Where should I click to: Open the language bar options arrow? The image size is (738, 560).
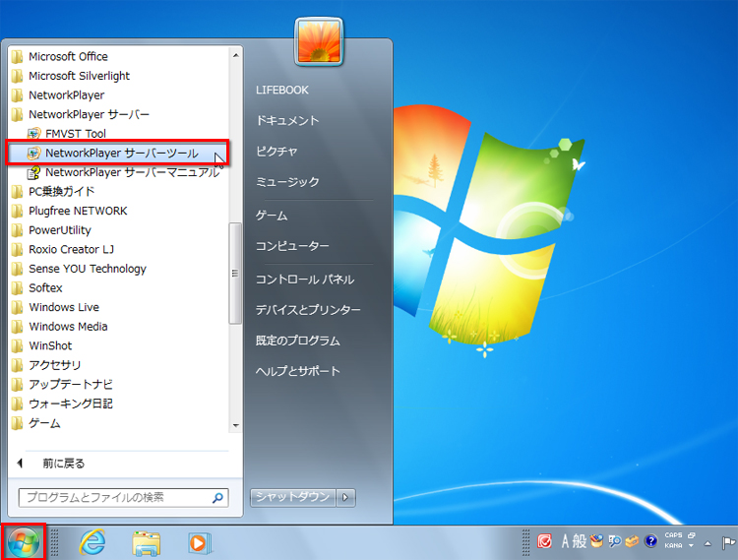691,546
